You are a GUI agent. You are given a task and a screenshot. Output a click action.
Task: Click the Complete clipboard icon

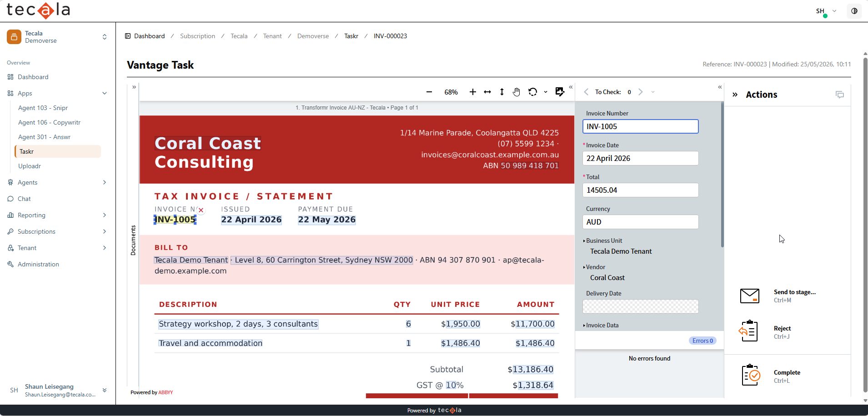(x=751, y=376)
